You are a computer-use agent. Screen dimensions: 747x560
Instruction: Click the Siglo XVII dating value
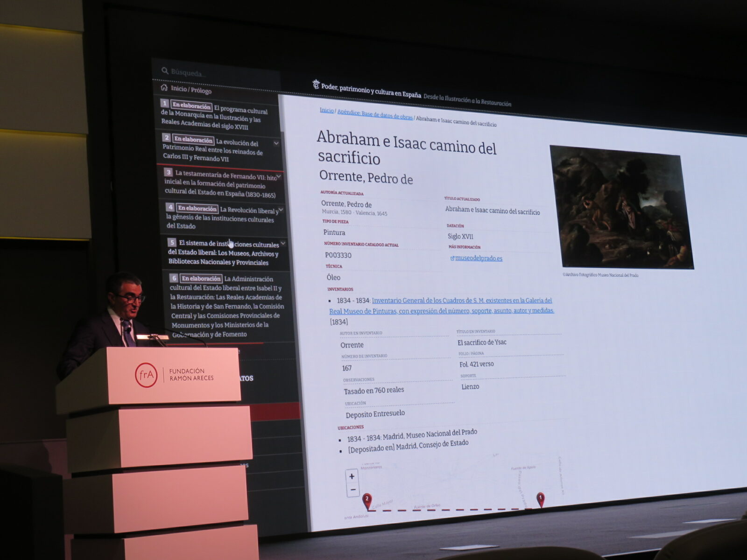[460, 236]
